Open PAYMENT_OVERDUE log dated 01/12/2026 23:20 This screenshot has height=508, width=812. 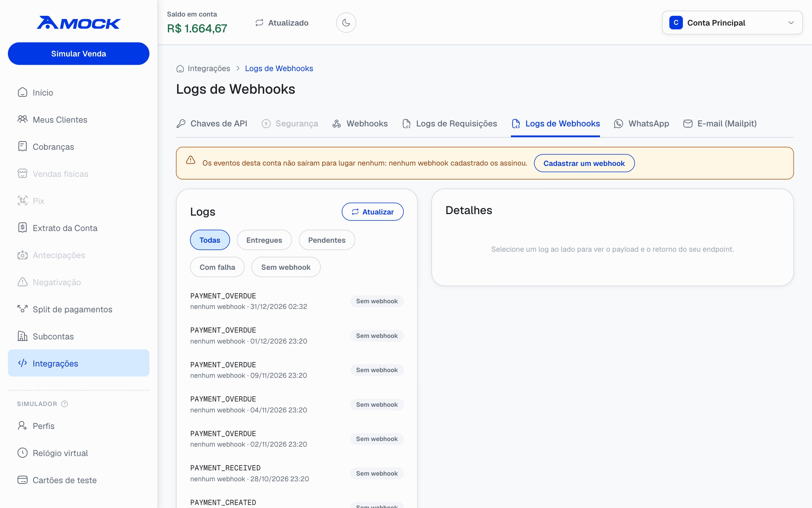(297, 336)
